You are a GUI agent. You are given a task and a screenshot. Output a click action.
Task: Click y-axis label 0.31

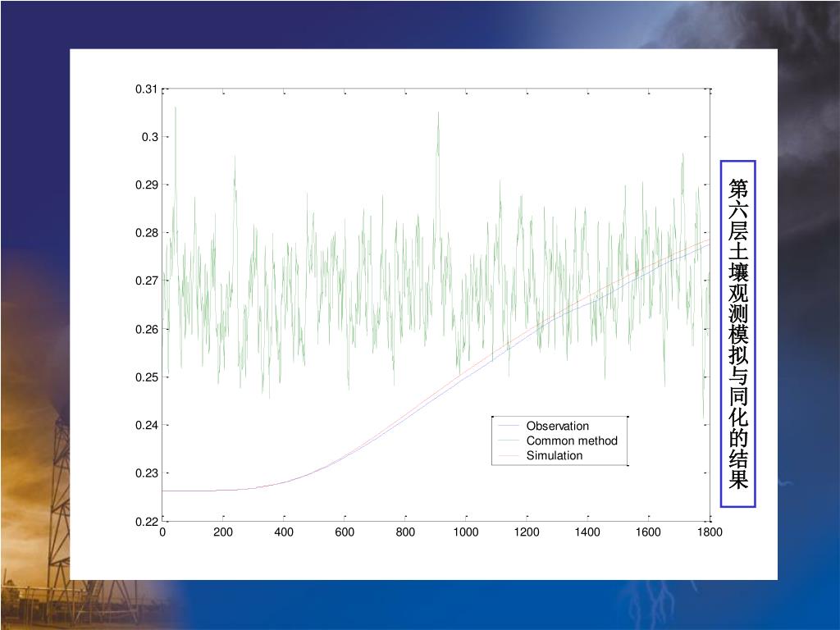pos(146,89)
